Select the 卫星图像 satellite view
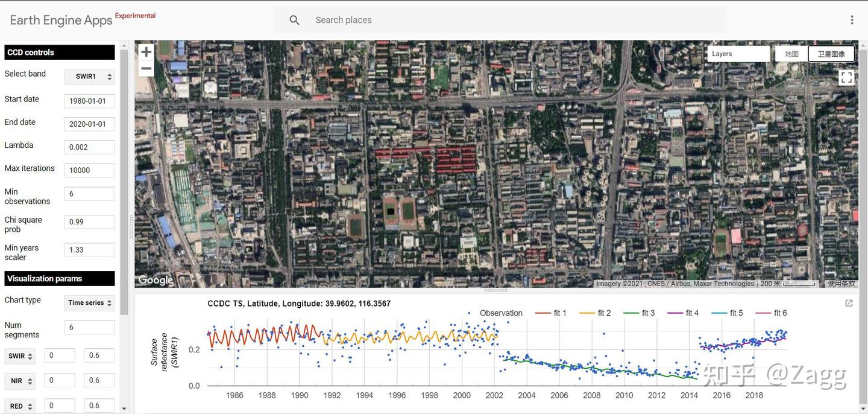Image resolution: width=868 pixels, height=414 pixels. tap(831, 53)
